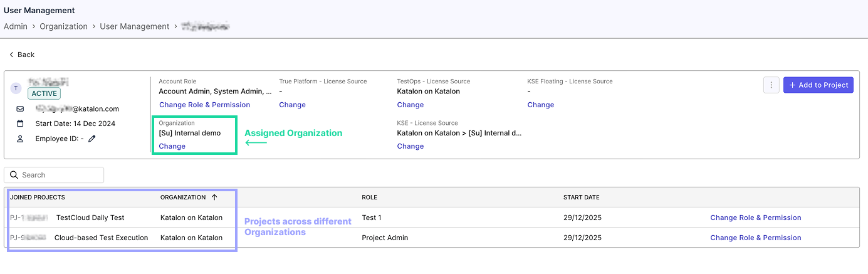Go to Organization in breadcrumb

[x=64, y=26]
